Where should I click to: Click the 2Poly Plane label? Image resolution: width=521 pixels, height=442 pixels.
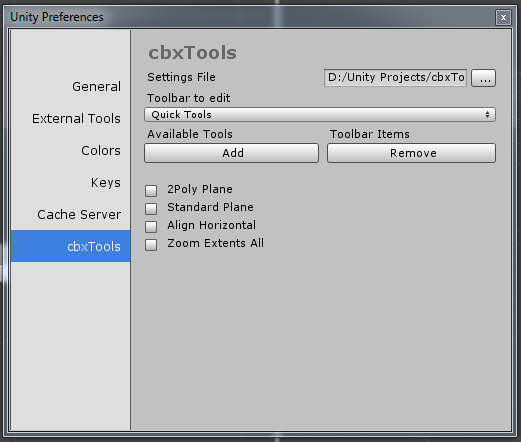(200, 189)
